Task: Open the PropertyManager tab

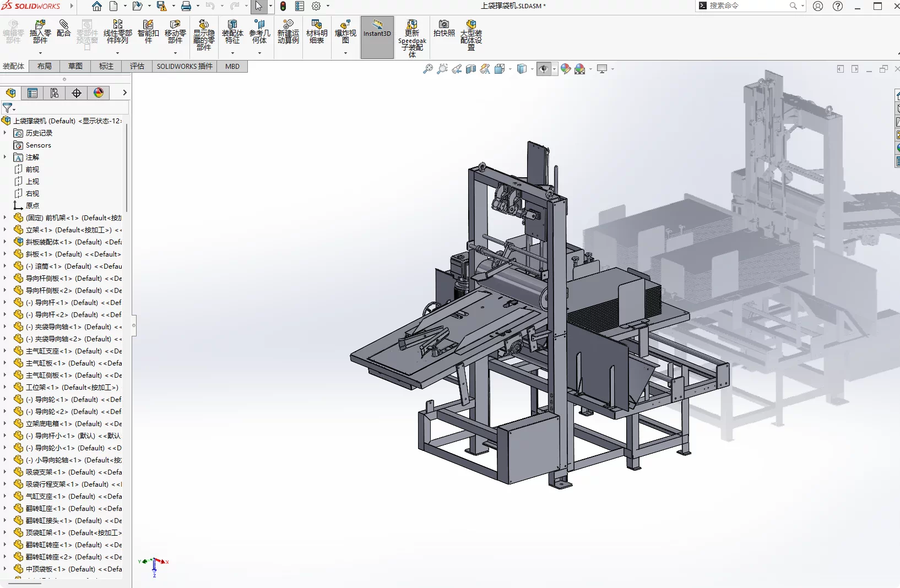Action: point(32,93)
